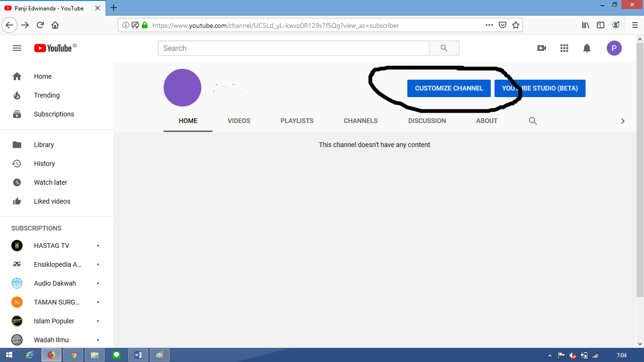The height and width of the screenshot is (362, 644).
Task: Switch to the PLAYLISTS tab
Action: point(297,121)
